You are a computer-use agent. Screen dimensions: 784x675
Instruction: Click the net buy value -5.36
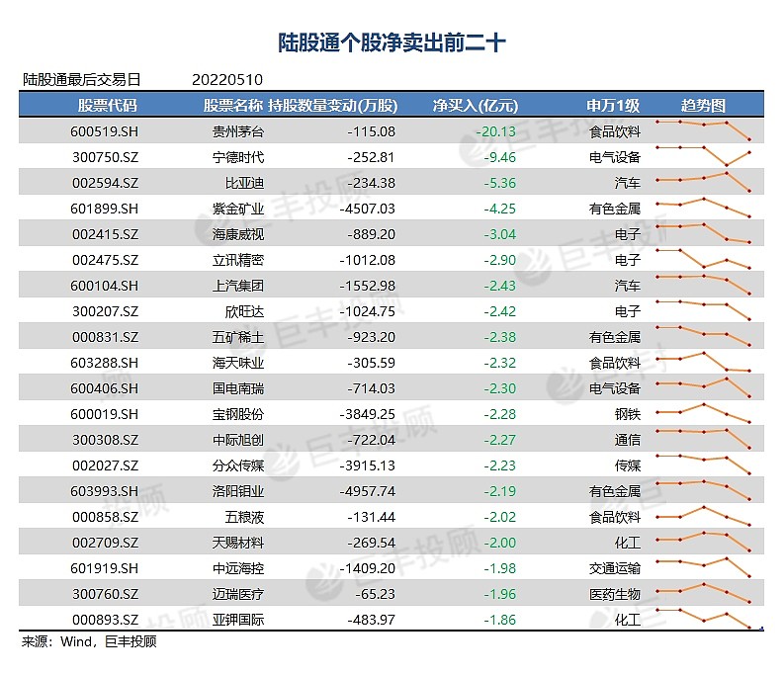click(x=499, y=183)
